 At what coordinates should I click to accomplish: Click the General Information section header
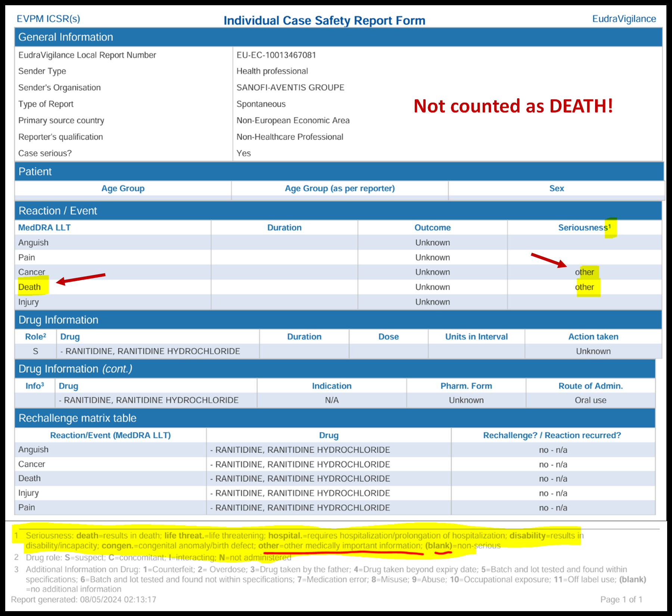tap(338, 37)
